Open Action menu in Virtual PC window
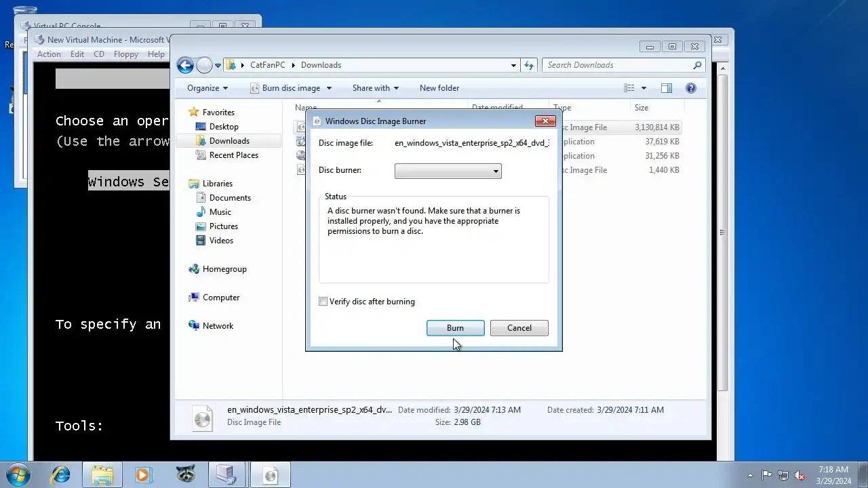The image size is (868, 488). (x=49, y=54)
